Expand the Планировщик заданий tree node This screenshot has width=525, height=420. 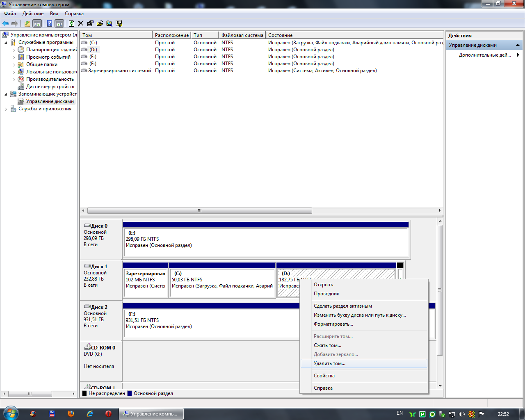click(x=14, y=50)
